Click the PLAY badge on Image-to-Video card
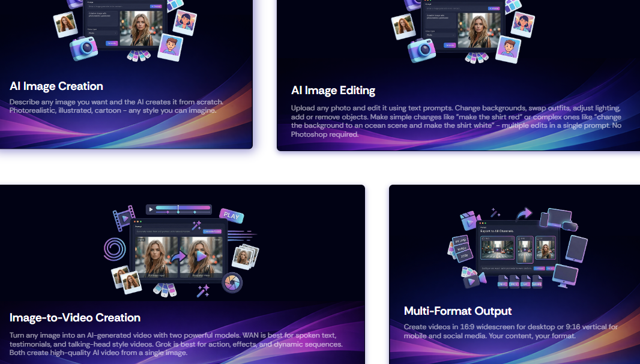This screenshot has height=364, width=640. (x=231, y=216)
